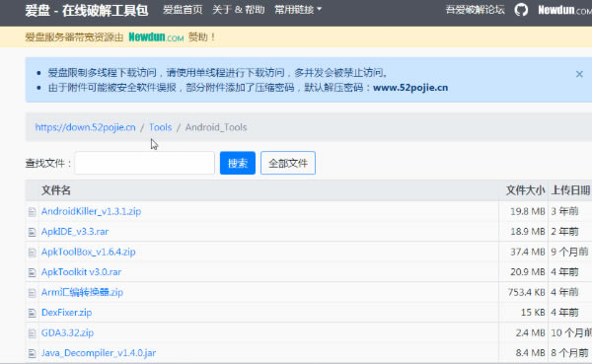Click file icon beside Java_Decompiler_v1.4.0.jar
Image resolution: width=592 pixels, height=364 pixels.
click(x=33, y=353)
